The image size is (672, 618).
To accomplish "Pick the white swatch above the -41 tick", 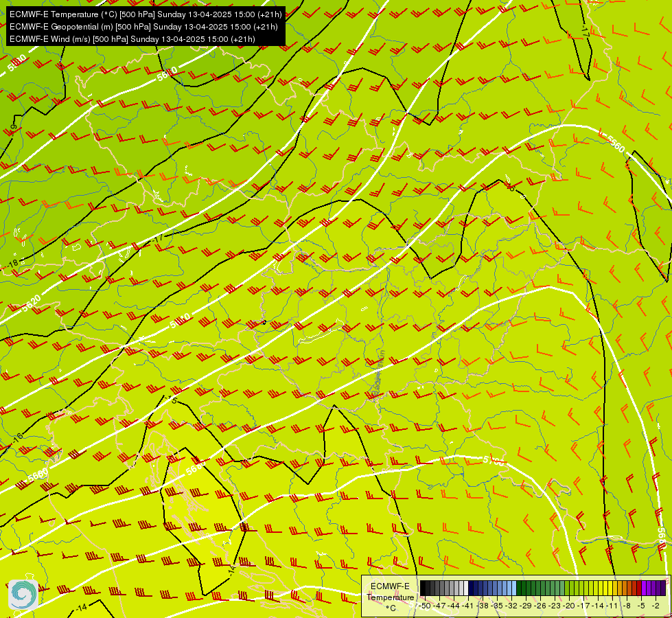I will tap(466, 588).
